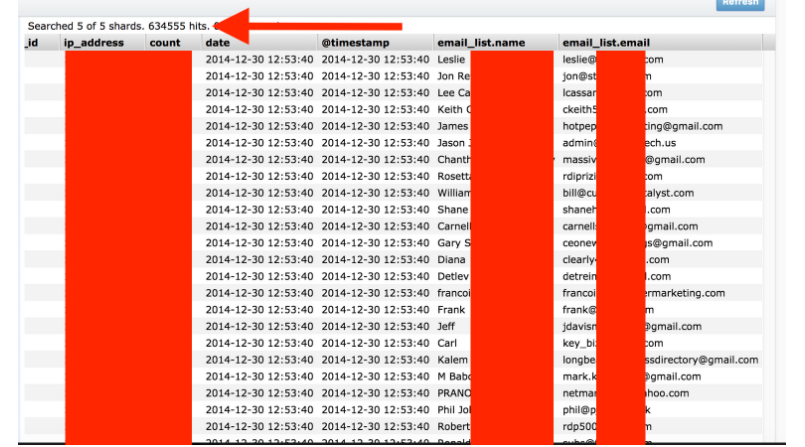The width and height of the screenshot is (805, 447).
Task: Click the name cell starting 'Carnell'
Action: click(453, 226)
